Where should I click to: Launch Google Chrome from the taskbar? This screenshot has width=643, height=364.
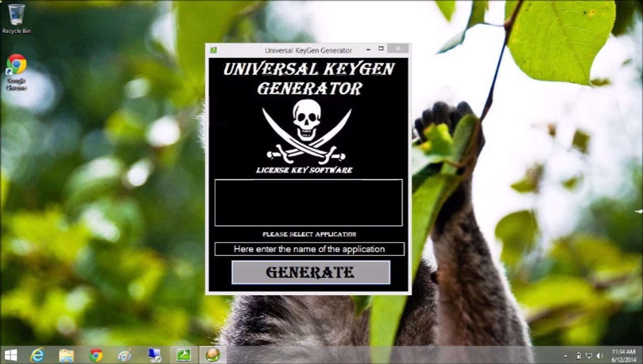(96, 355)
